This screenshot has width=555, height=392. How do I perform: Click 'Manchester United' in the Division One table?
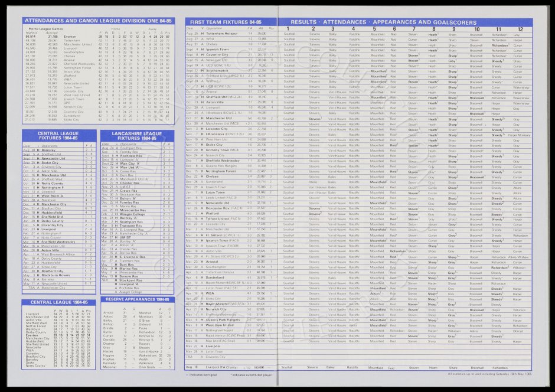click(x=78, y=44)
